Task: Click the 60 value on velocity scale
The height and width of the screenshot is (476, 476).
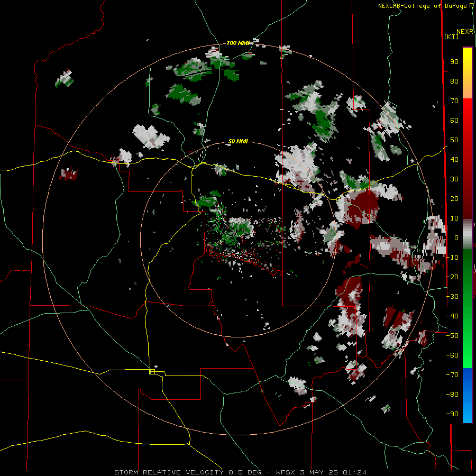Action: click(454, 120)
